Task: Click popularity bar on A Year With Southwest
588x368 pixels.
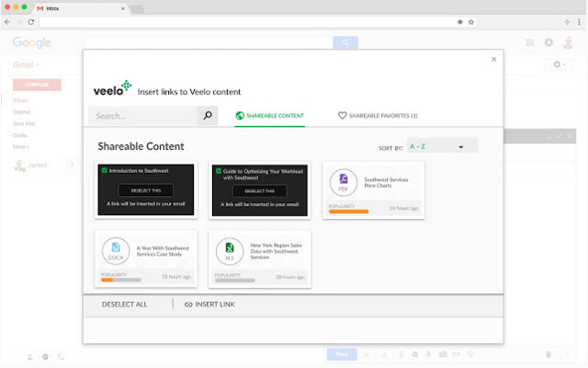Action: 120,280
